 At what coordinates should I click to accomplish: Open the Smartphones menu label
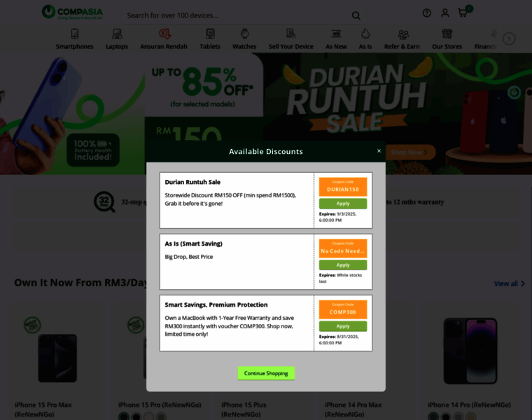75,46
